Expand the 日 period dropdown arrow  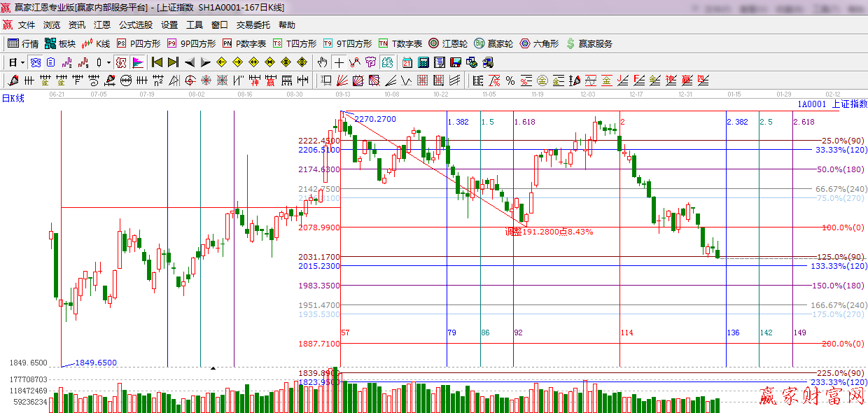[x=22, y=62]
